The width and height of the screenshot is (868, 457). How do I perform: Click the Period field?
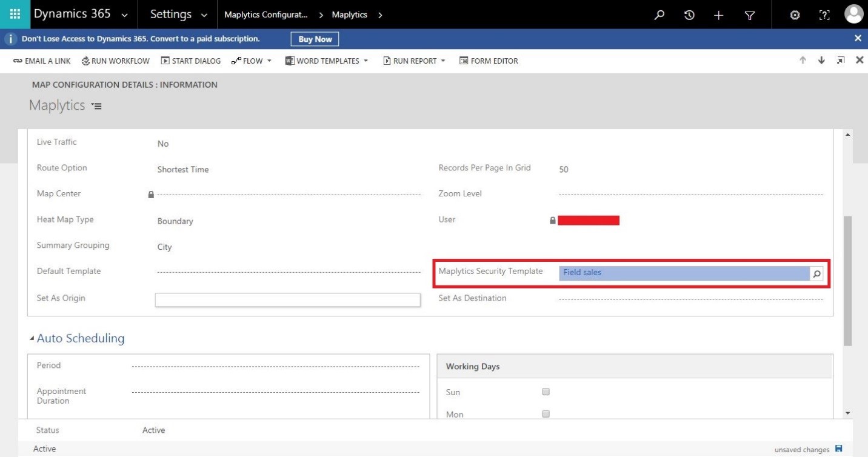click(275, 367)
